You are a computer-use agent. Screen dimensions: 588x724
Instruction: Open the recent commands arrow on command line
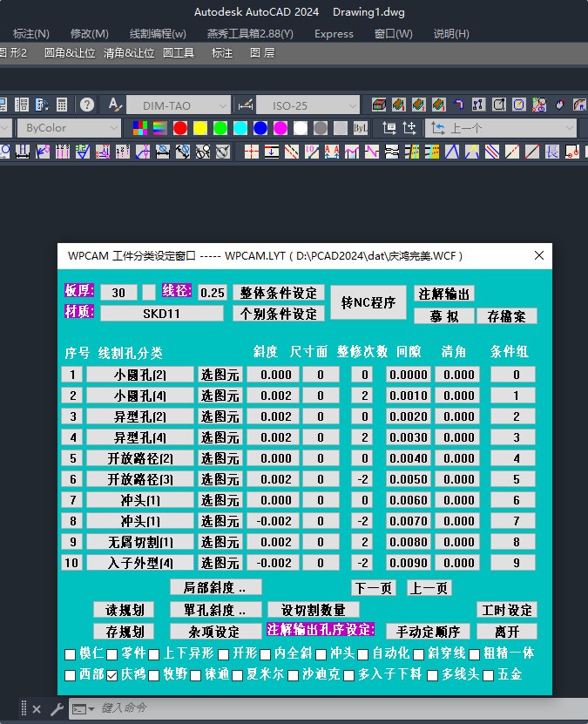coord(91,709)
